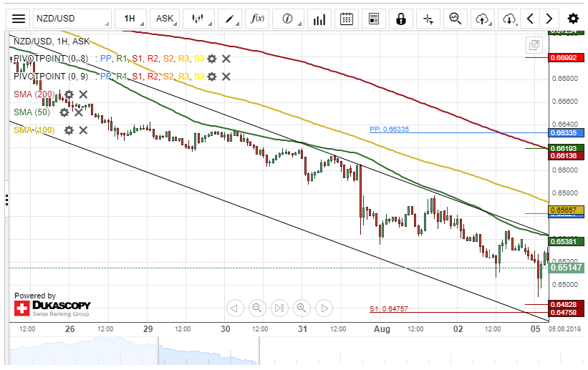Open settings for SMA (200)

point(69,94)
